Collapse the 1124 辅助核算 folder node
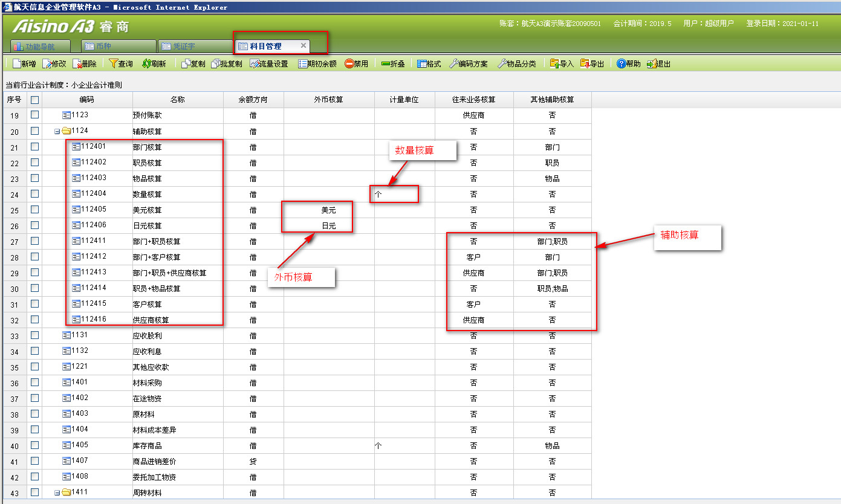 click(57, 131)
